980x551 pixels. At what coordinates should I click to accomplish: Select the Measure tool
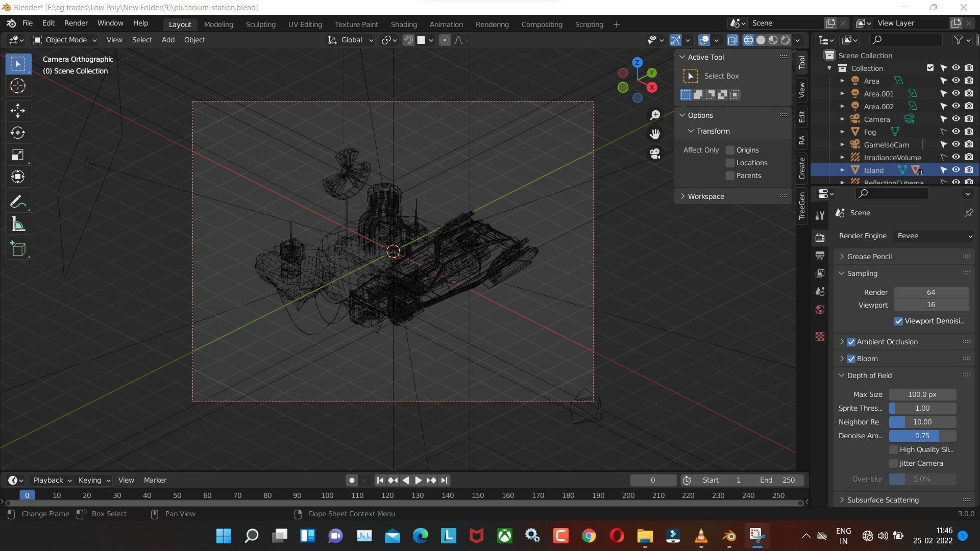click(x=18, y=224)
